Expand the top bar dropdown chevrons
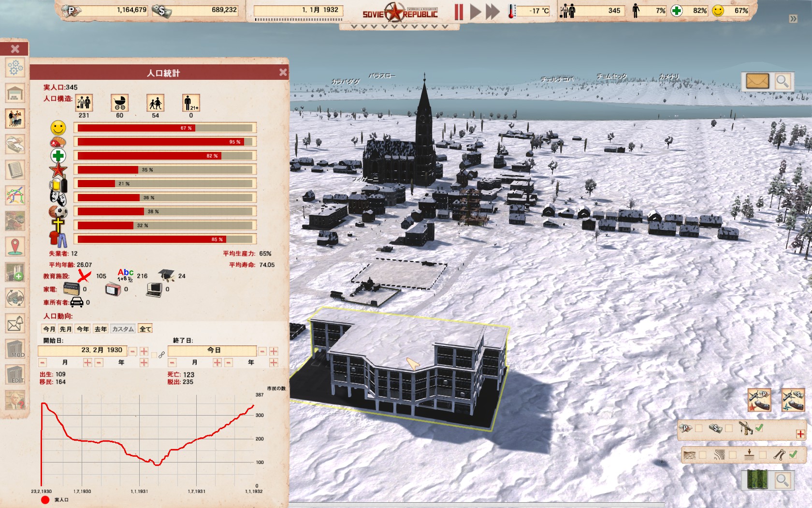Image resolution: width=812 pixels, height=508 pixels. pyautogui.click(x=399, y=27)
